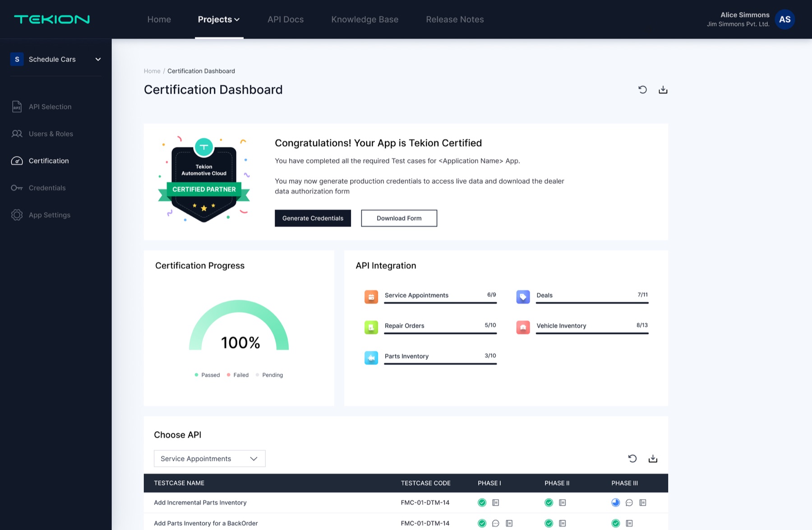This screenshot has height=530, width=812.
Task: Open the Release Notes tab
Action: pos(455,19)
